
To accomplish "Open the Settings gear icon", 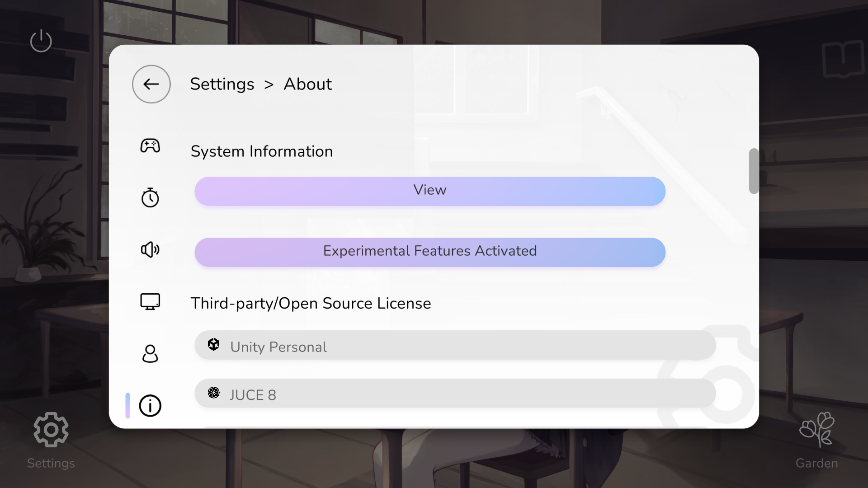I will pos(51,430).
